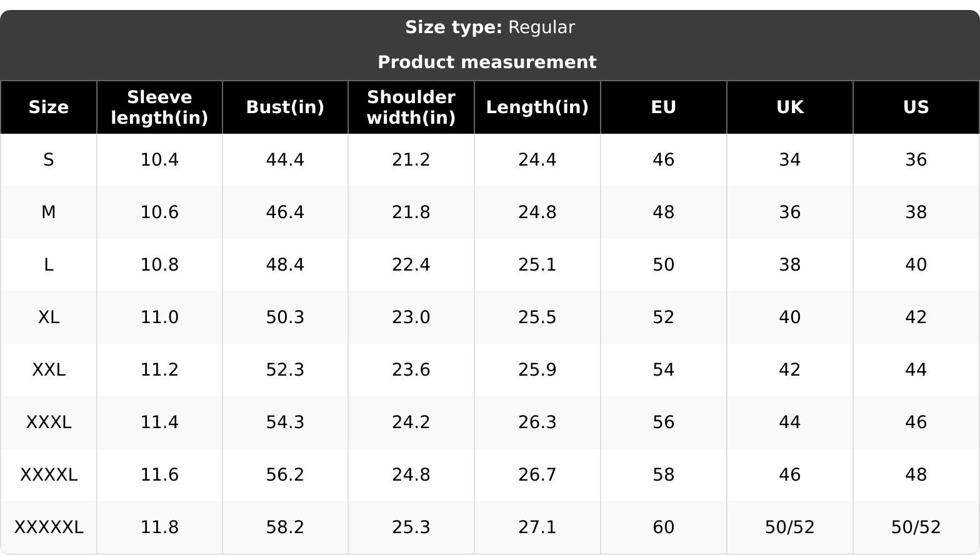Image resolution: width=980 pixels, height=555 pixels.
Task: Select the bust value 44.4
Action: 285,160
